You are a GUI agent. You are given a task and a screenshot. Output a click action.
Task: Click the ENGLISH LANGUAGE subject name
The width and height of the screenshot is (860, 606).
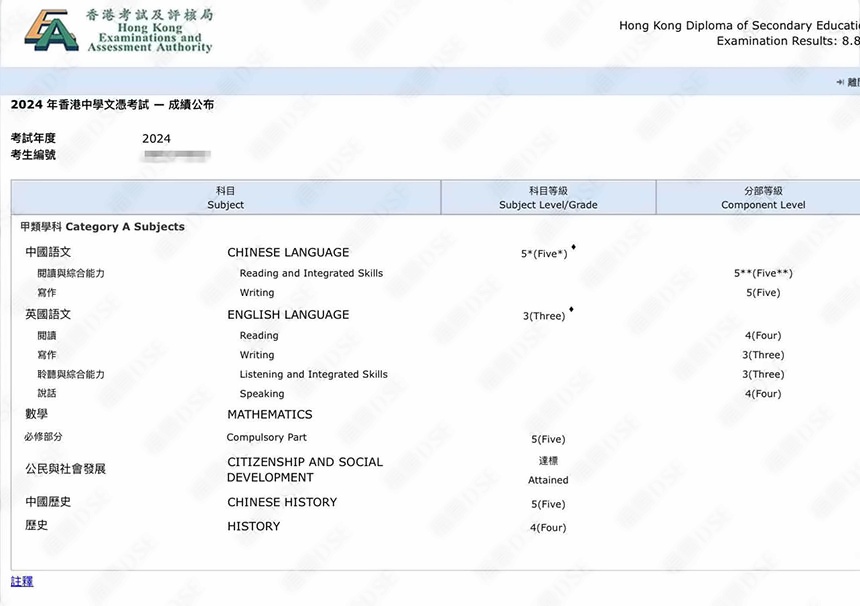(288, 315)
